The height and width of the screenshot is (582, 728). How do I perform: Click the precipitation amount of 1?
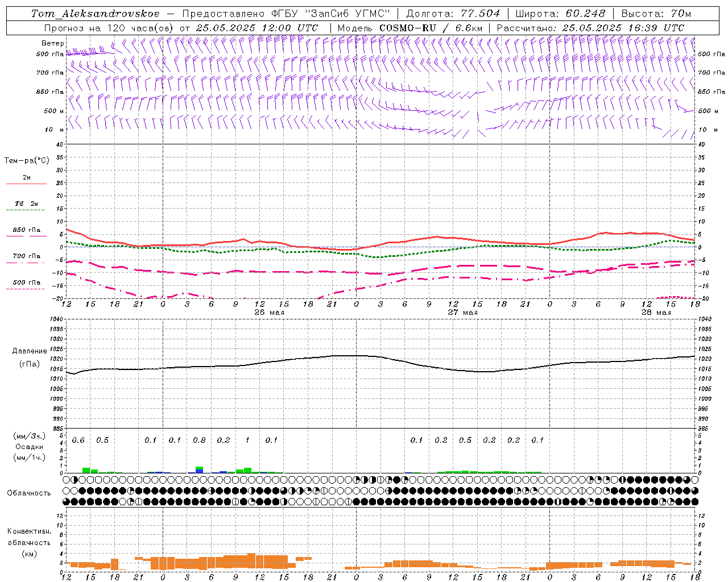click(247, 440)
